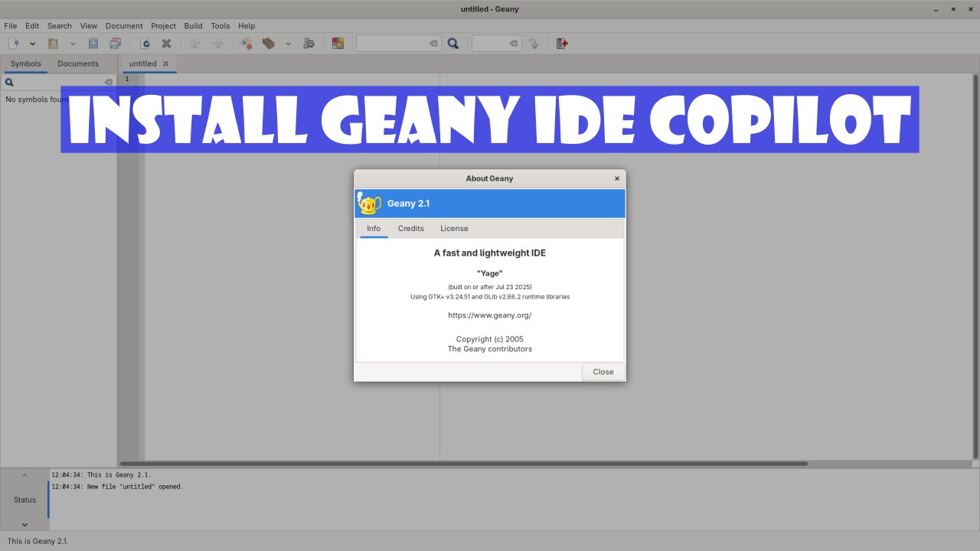Click the editor vertical scrollbar

pos(975,266)
